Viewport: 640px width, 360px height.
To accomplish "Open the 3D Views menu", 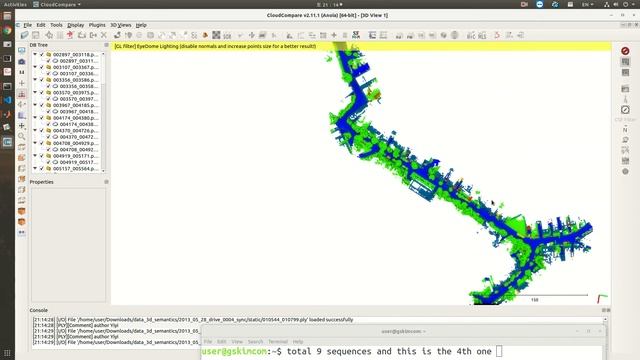I will click(x=121, y=25).
